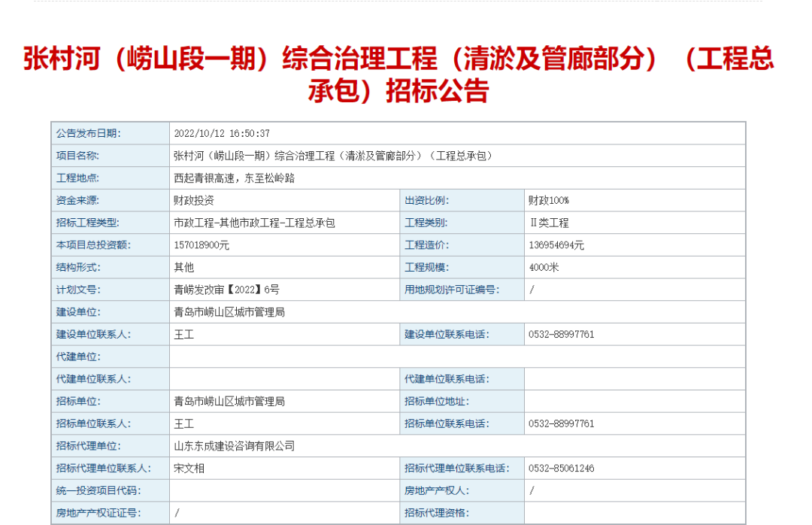Click the 代建单位: label cell
812x525 pixels.
tap(111, 357)
